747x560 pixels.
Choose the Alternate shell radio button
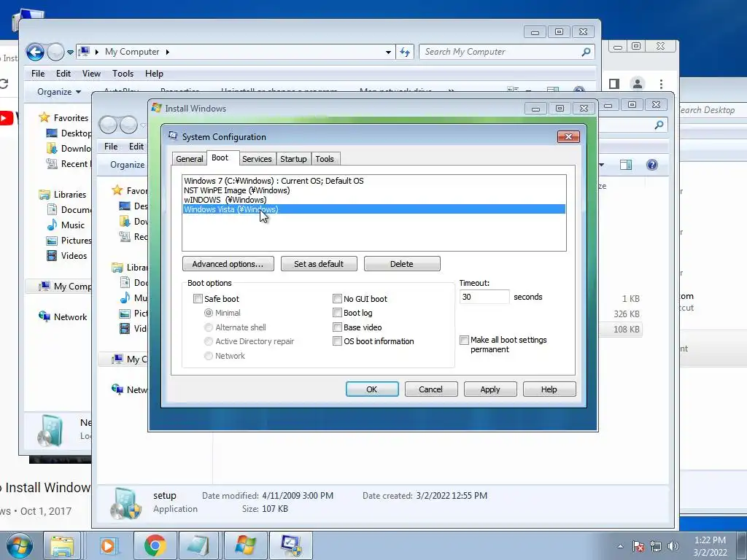(208, 327)
